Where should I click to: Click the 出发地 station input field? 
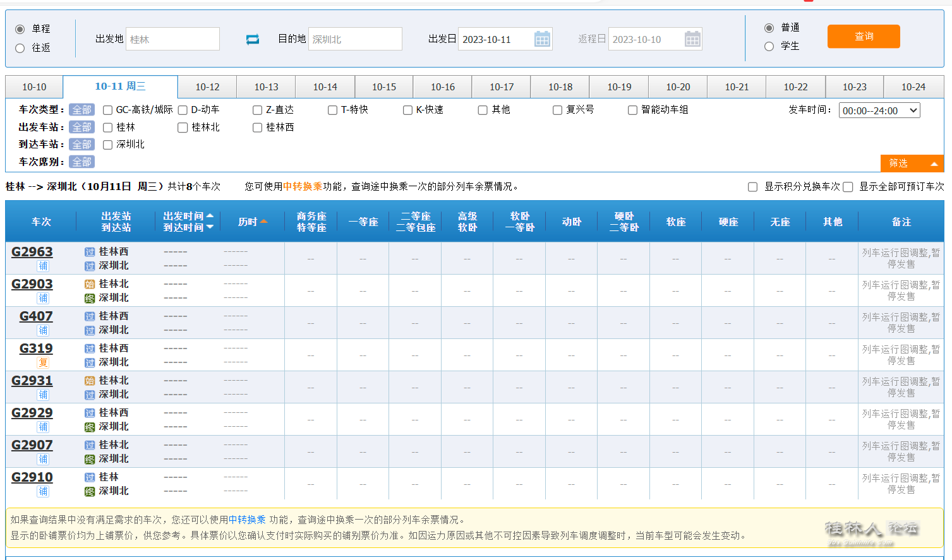pos(172,39)
